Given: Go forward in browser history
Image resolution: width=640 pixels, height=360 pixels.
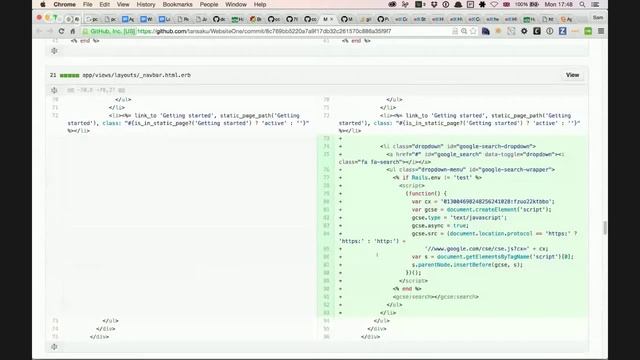Looking at the screenshot, I should (x=50, y=31).
